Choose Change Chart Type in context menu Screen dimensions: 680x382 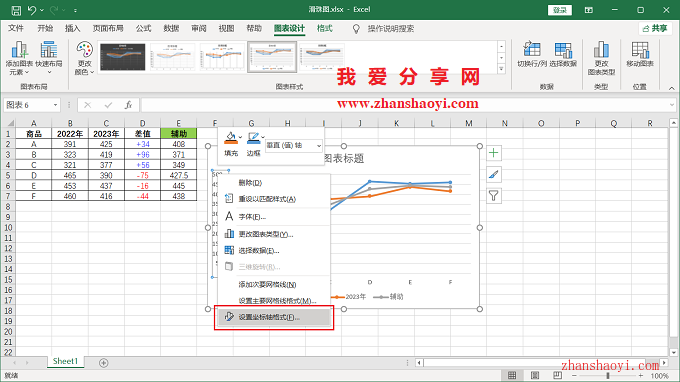pos(274,234)
